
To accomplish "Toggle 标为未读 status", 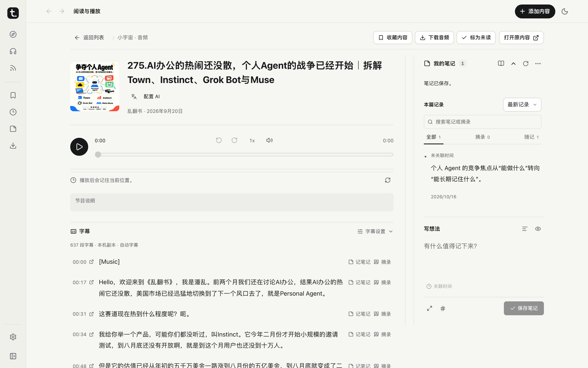I will coord(476,38).
